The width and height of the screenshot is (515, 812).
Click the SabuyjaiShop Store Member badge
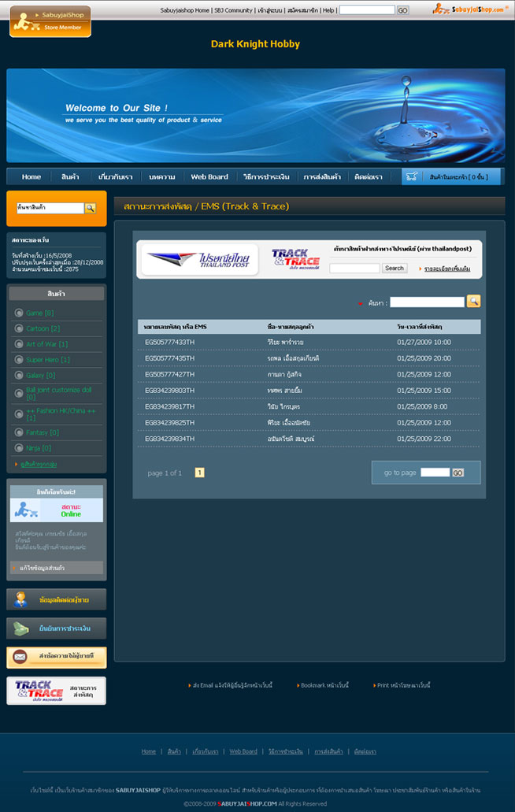pos(50,21)
